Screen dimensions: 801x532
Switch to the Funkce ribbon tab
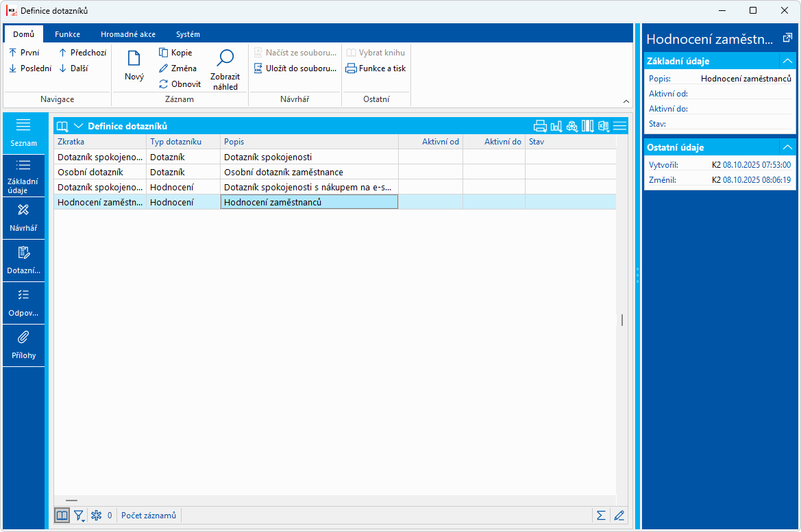(67, 34)
